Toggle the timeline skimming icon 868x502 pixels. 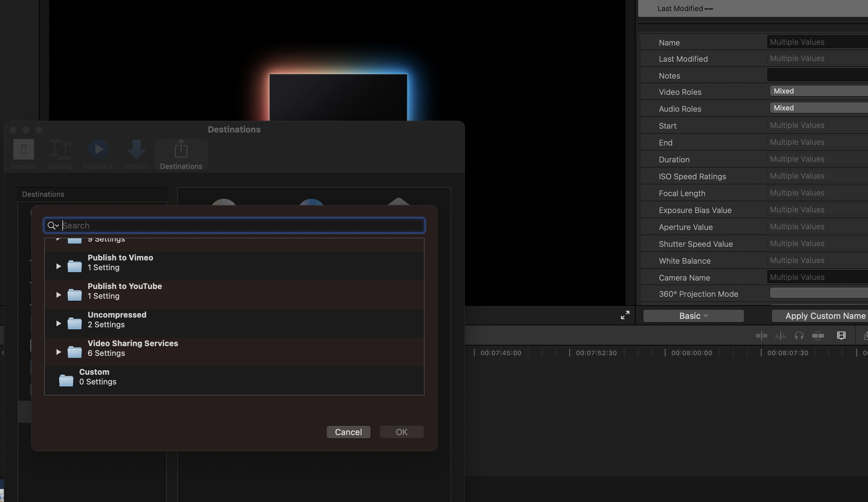coord(761,335)
